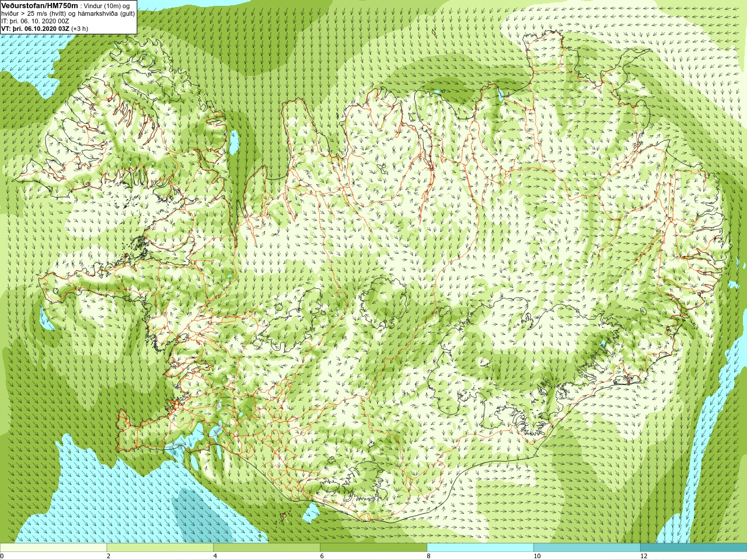The image size is (747, 560).
Task: Click the 2–4 m/s light green legend swatch
Action: point(160,547)
